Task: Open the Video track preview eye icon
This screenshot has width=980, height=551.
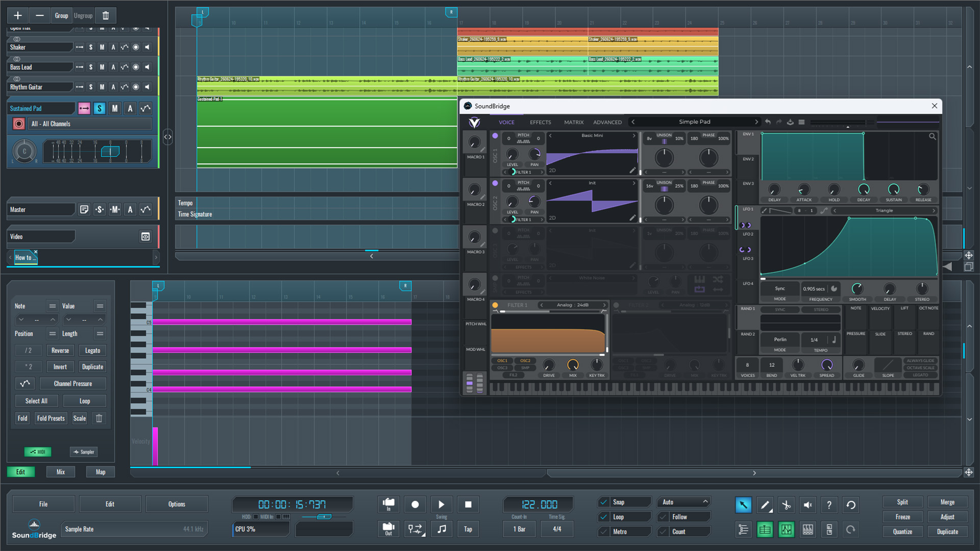Action: 145,237
